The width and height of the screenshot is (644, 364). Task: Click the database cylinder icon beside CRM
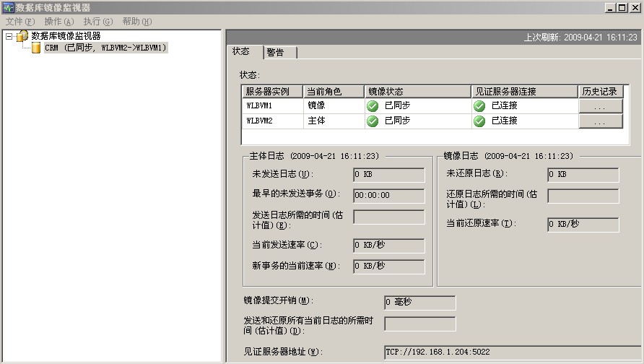(35, 48)
